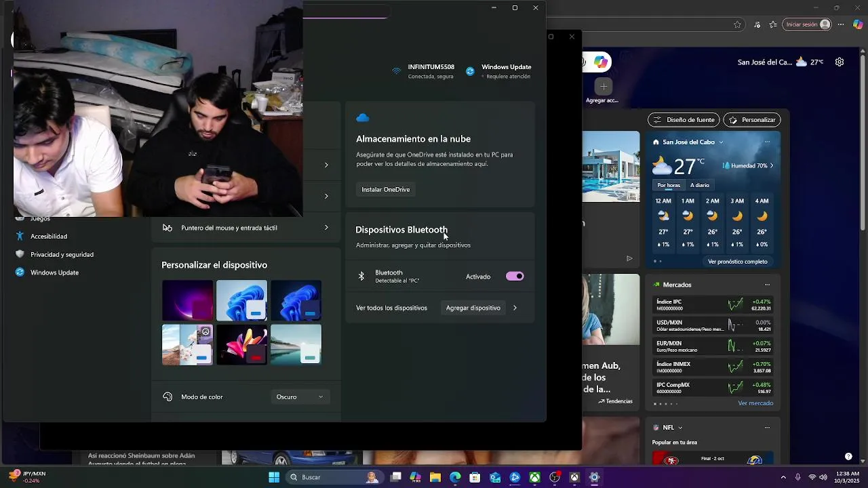This screenshot has height=488, width=868.
Task: Select the flower spotlight theme thumbnail
Action: point(187,344)
